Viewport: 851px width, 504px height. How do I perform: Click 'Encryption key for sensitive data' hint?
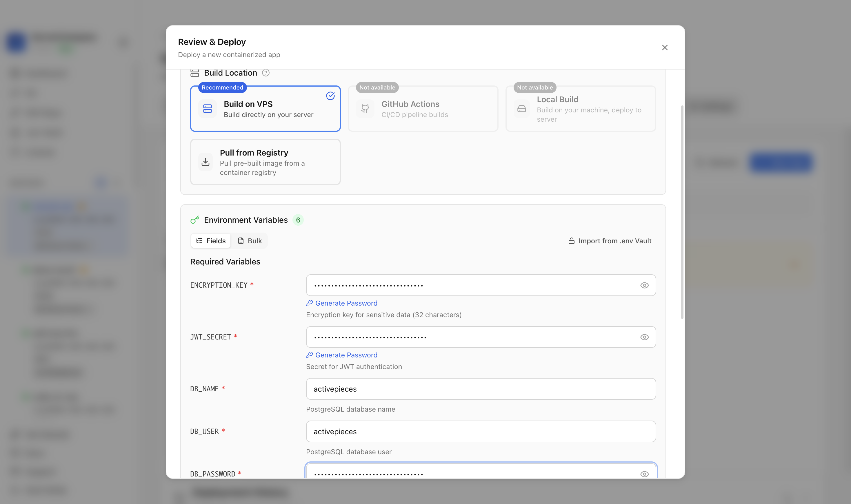[384, 315]
